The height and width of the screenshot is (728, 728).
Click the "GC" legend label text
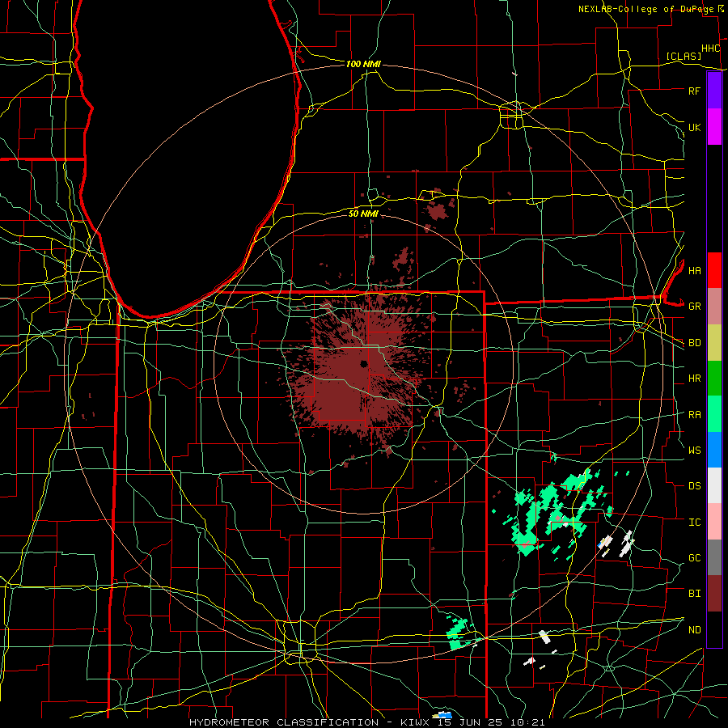tap(694, 557)
